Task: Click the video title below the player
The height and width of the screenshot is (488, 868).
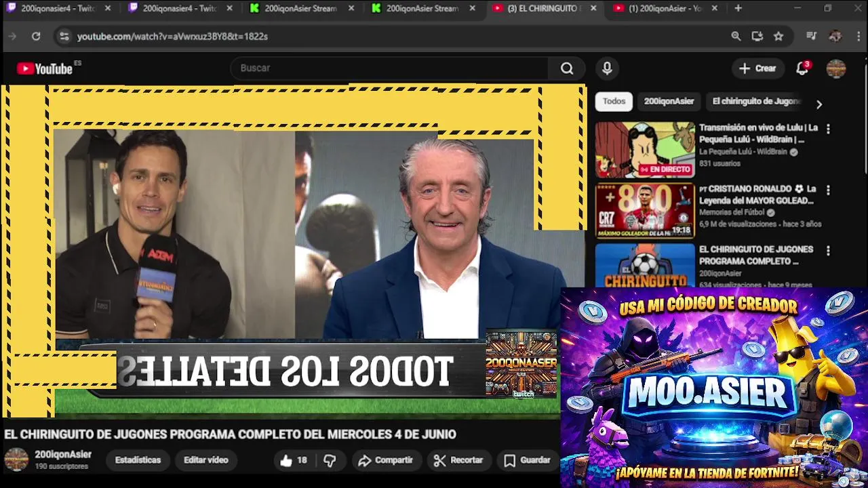Action: tap(230, 434)
